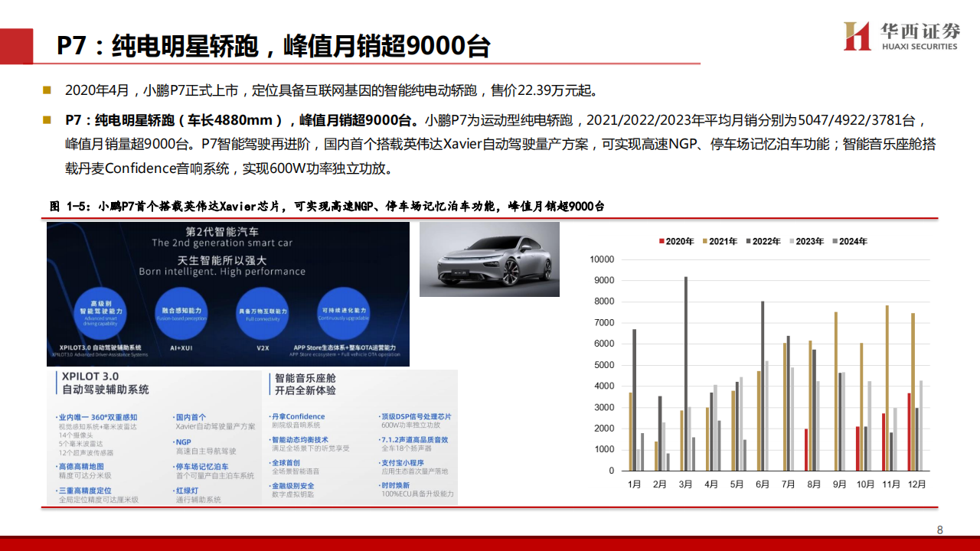The width and height of the screenshot is (980, 551).
Task: Click the 5000 y-axis label
Action: [x=605, y=365]
